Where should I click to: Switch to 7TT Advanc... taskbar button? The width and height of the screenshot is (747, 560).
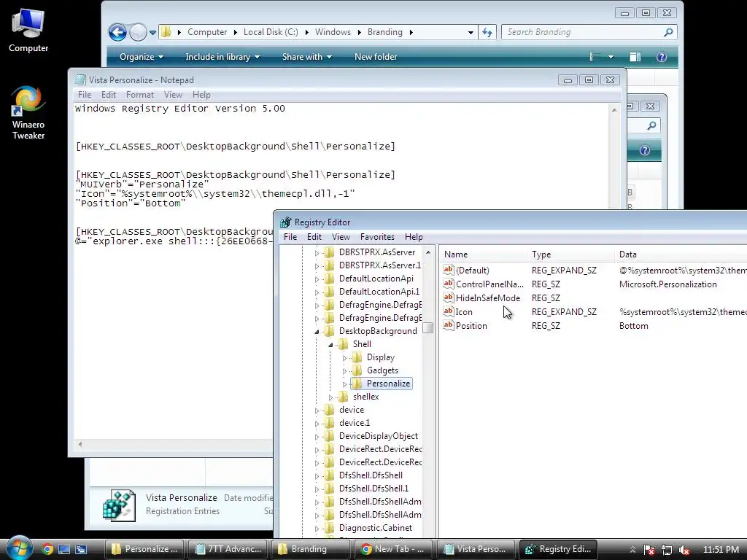coord(228,549)
